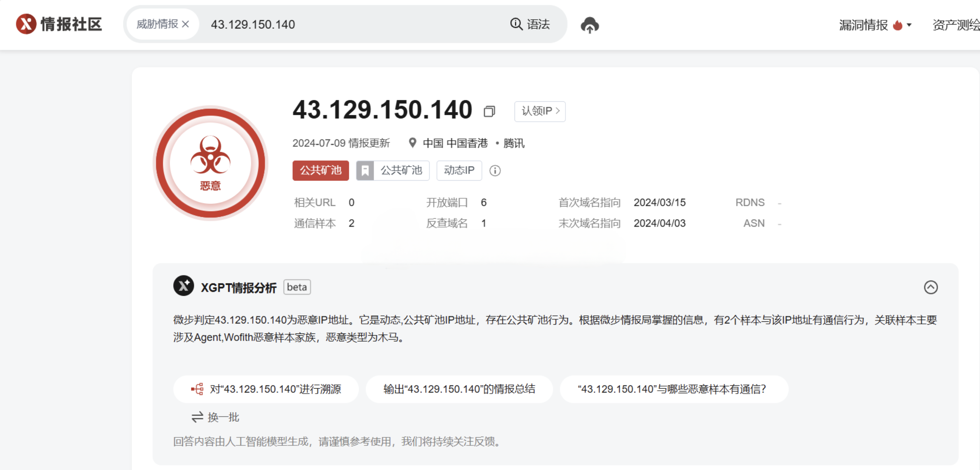Collapse the XGPT情报分析 panel
Screen dimensions: 980x470
click(x=930, y=287)
